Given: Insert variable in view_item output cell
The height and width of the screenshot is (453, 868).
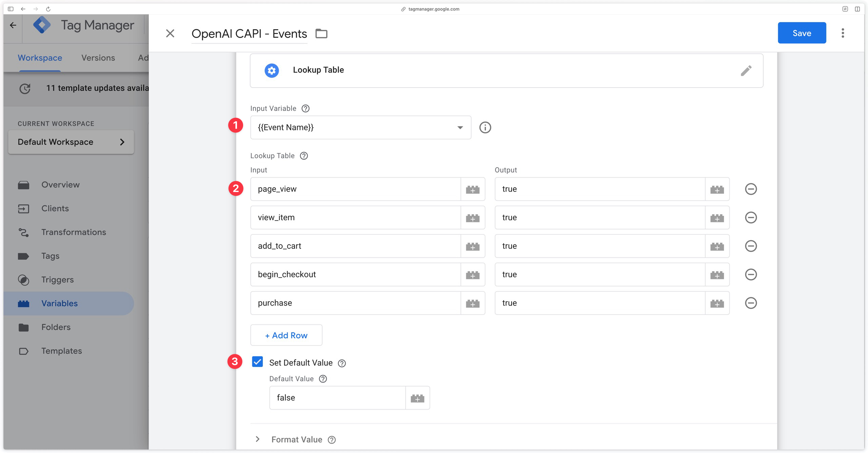Looking at the screenshot, I should click(717, 218).
